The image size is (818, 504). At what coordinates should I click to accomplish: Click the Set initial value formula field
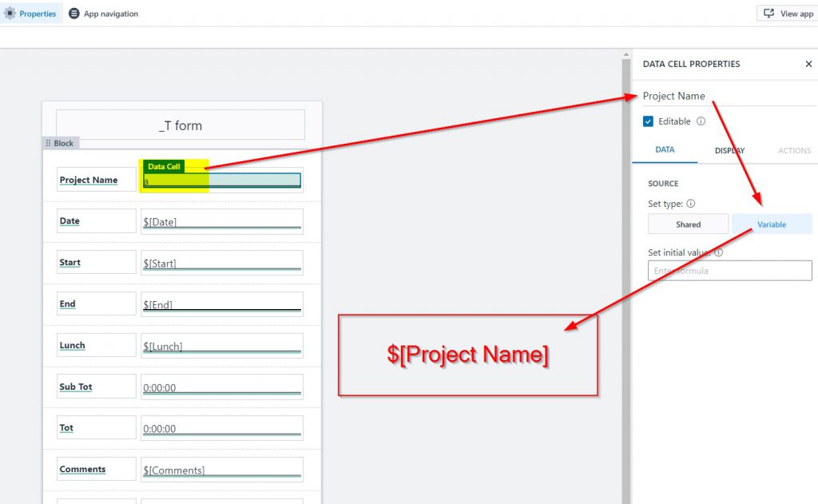729,271
